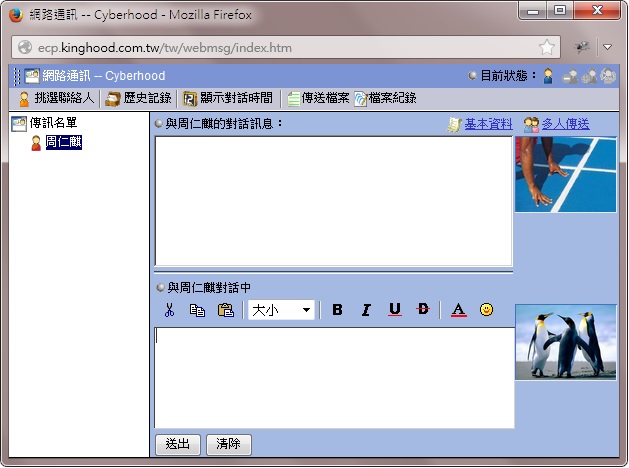The height and width of the screenshot is (468, 629).
Task: Click 顯示對話時間 in the toolbar
Action: click(227, 98)
